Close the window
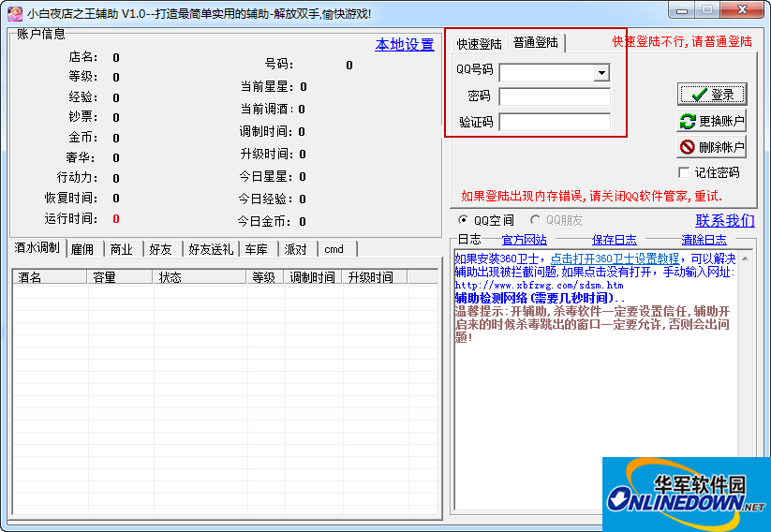Screen dimensions: 771x532 click(x=743, y=9)
